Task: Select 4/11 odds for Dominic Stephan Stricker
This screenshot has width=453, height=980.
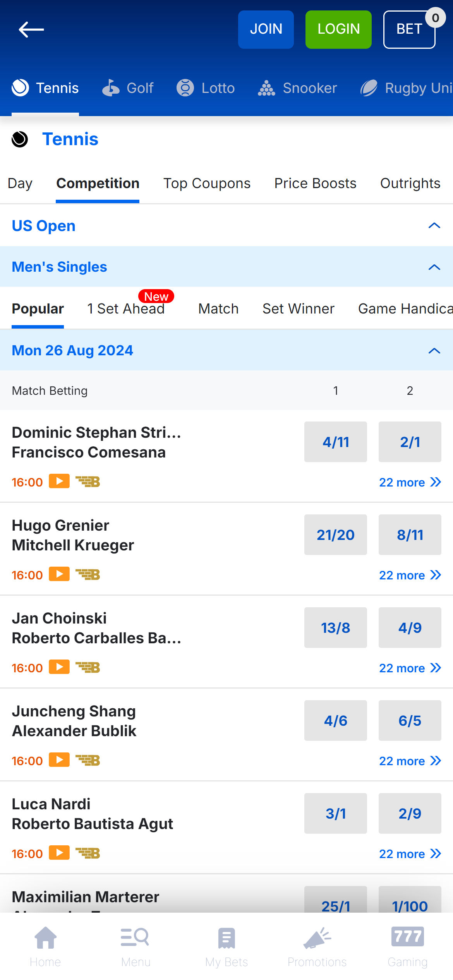Action: point(335,442)
